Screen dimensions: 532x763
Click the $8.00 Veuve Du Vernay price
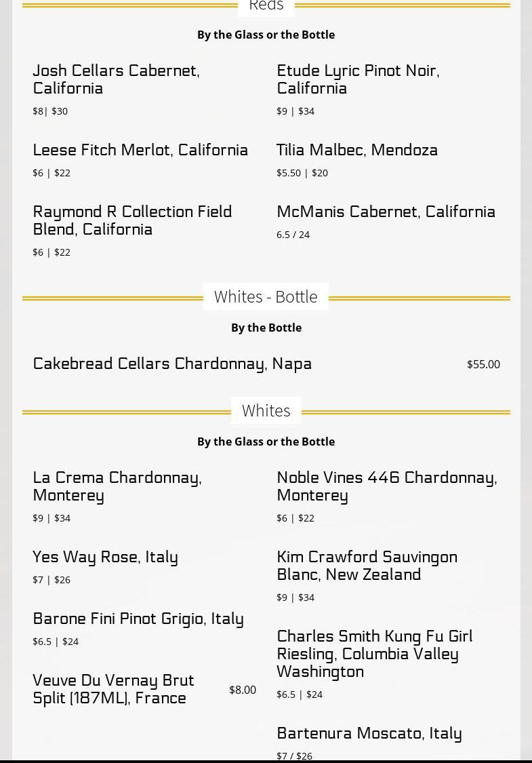point(243,690)
